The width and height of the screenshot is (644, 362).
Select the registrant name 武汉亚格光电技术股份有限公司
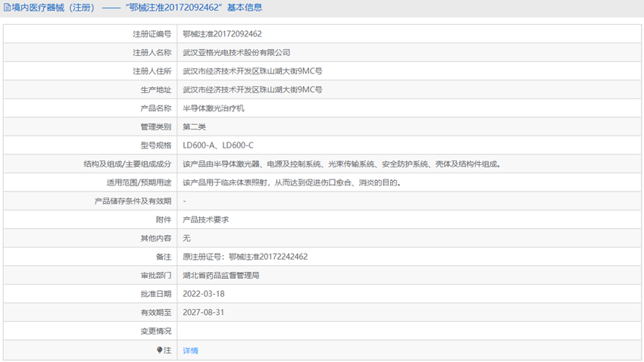pos(236,52)
